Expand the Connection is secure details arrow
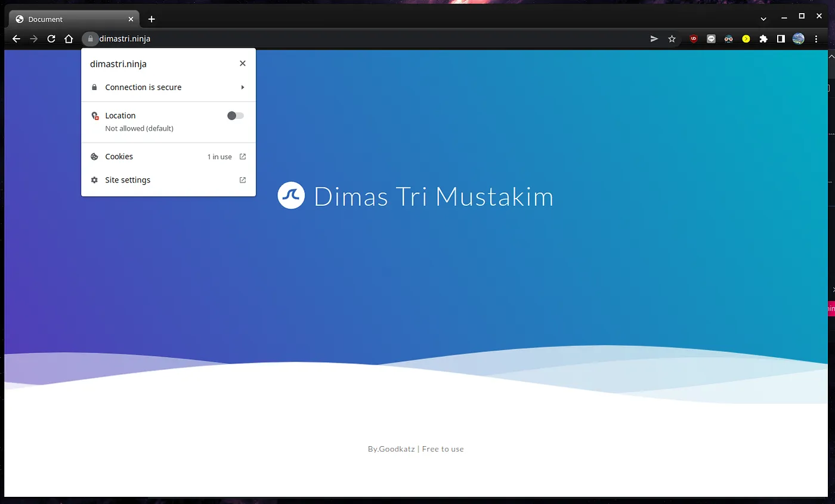 point(243,87)
